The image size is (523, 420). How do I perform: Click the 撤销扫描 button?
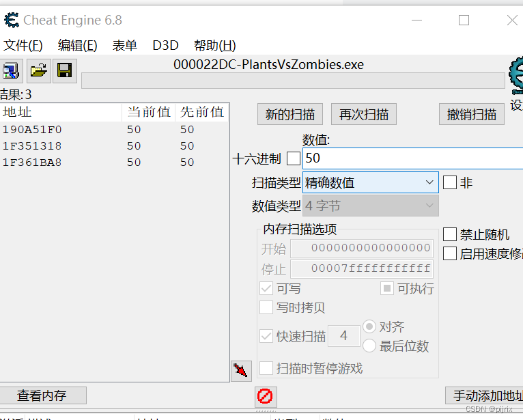(x=471, y=114)
